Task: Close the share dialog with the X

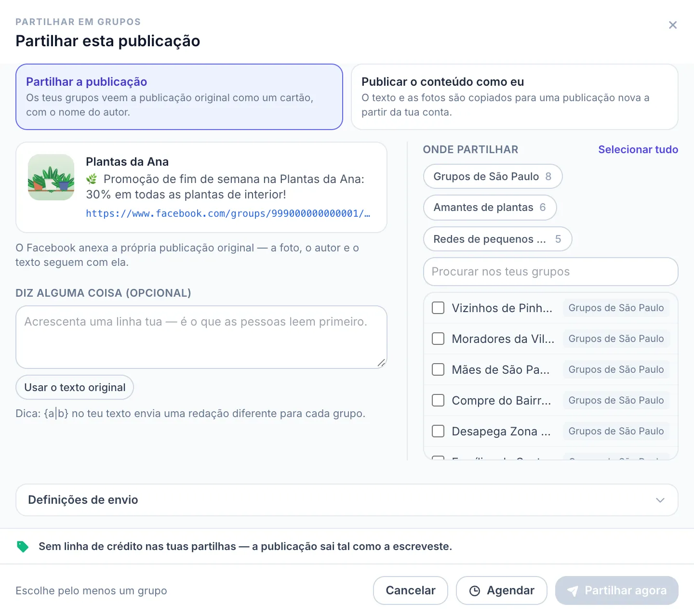Action: coord(673,25)
